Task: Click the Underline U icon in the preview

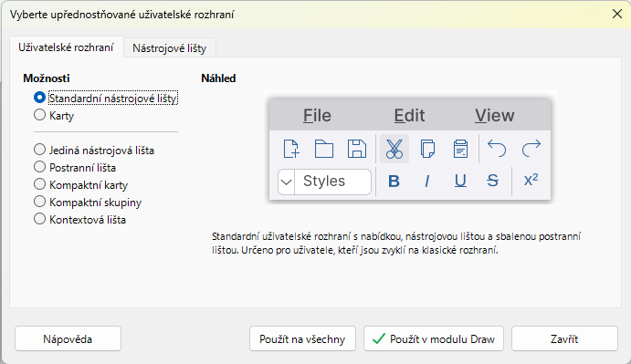Action: coord(460,182)
